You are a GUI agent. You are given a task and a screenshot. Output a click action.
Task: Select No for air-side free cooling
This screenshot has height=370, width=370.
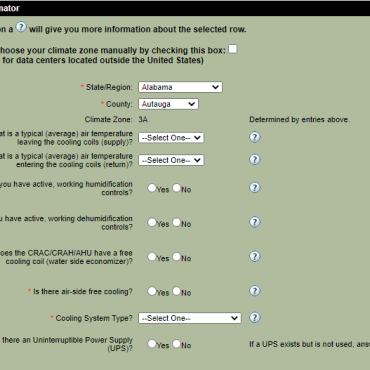click(x=176, y=291)
